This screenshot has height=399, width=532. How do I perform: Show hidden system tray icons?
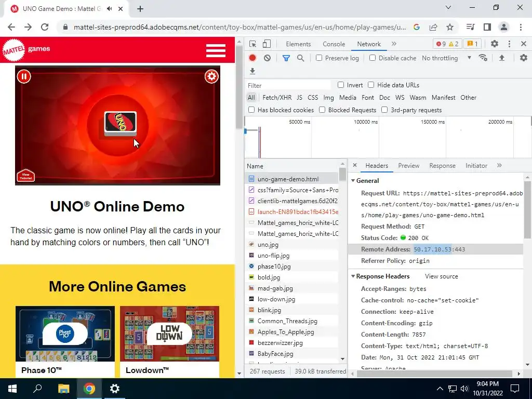point(440,389)
